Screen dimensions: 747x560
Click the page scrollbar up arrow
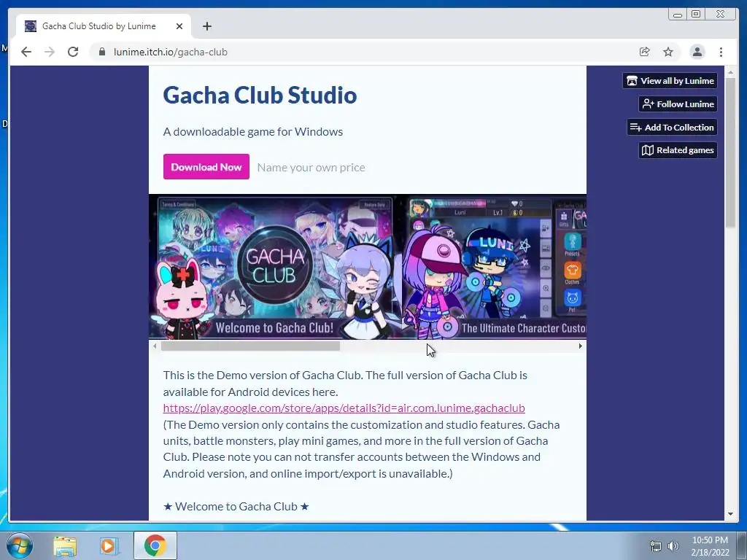[730, 72]
